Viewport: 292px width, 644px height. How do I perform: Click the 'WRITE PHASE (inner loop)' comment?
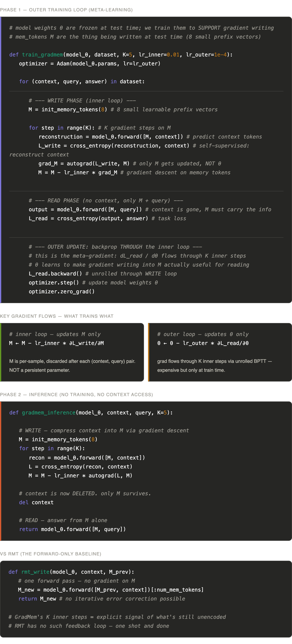[82, 101]
